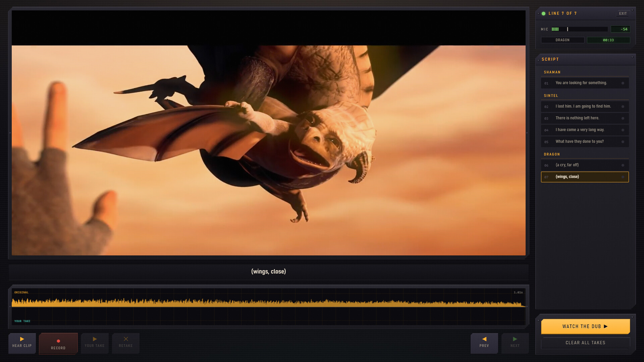Click the Retake X button
This screenshot has height=362, width=644.
(126, 343)
